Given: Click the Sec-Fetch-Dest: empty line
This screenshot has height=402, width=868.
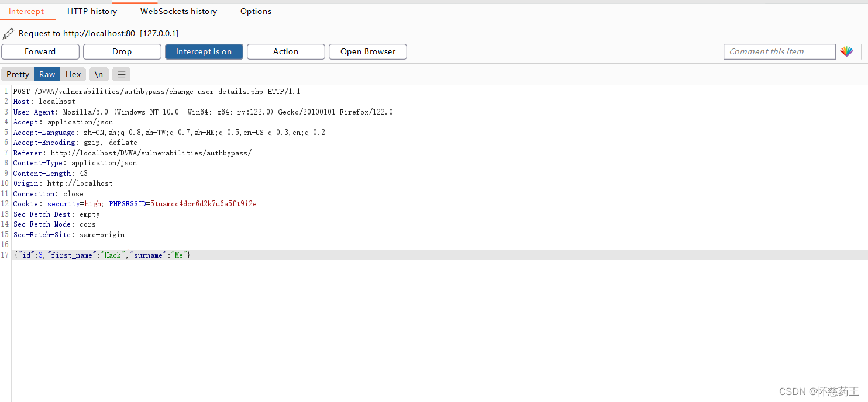Looking at the screenshot, I should [x=57, y=214].
